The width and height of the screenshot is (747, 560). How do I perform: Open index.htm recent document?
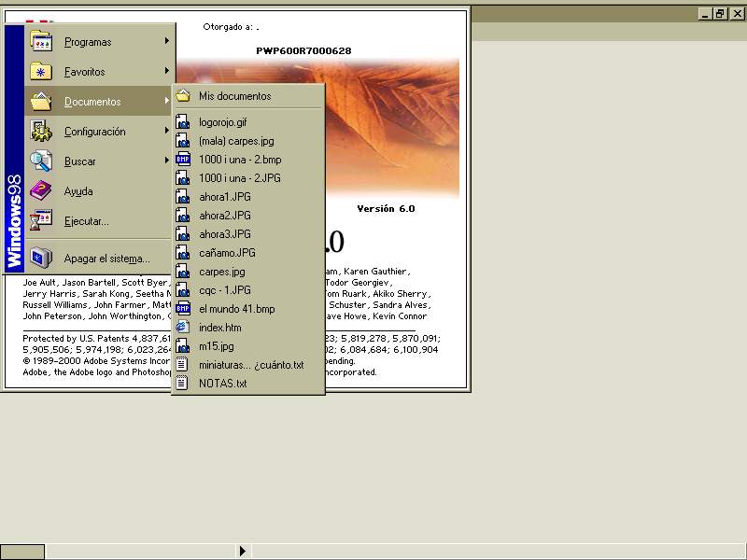point(248,328)
